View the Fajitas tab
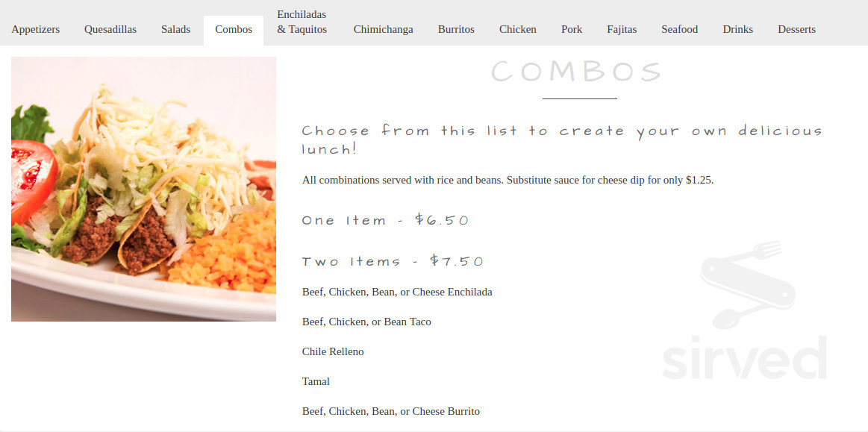Screen dimensions: 868x432 pos(622,30)
